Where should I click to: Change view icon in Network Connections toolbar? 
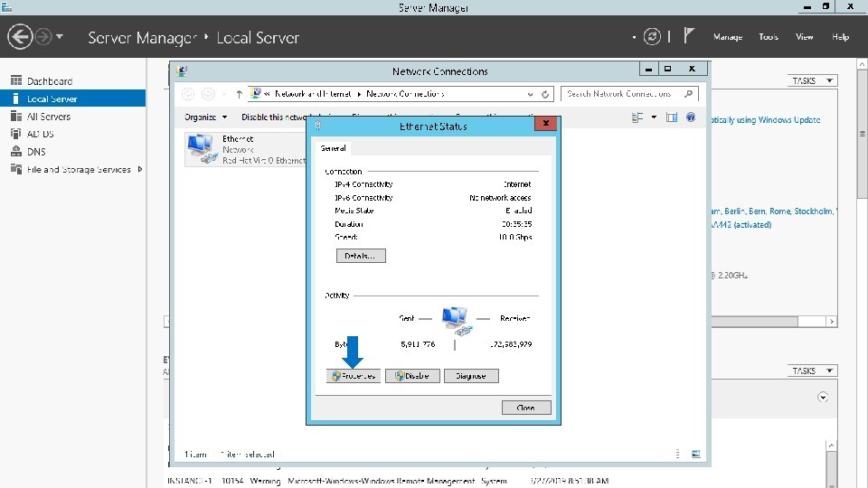coord(637,117)
